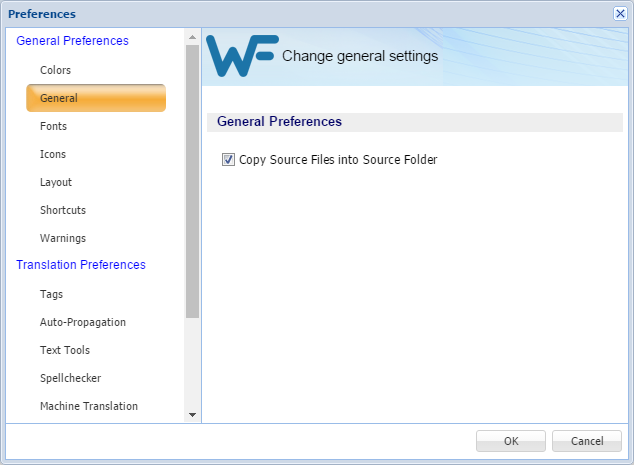Close the Preferences dialog
The image size is (634, 465).
pyautogui.click(x=620, y=13)
